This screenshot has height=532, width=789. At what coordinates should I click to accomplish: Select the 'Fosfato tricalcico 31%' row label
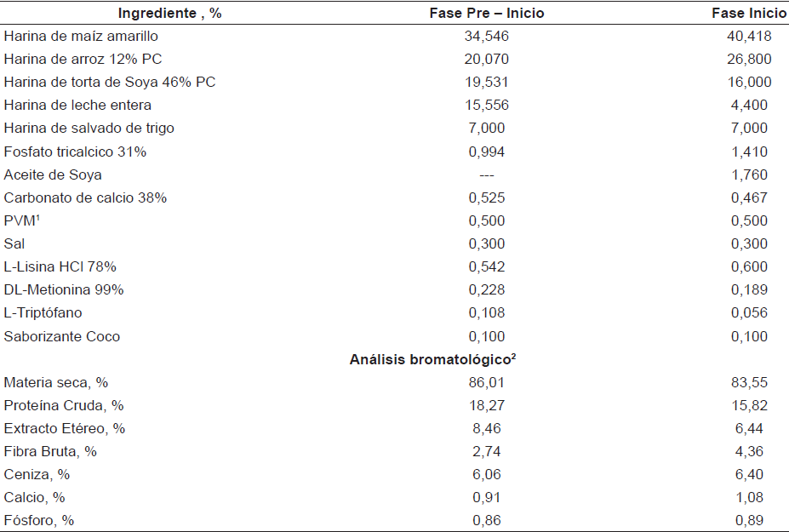pyautogui.click(x=75, y=152)
